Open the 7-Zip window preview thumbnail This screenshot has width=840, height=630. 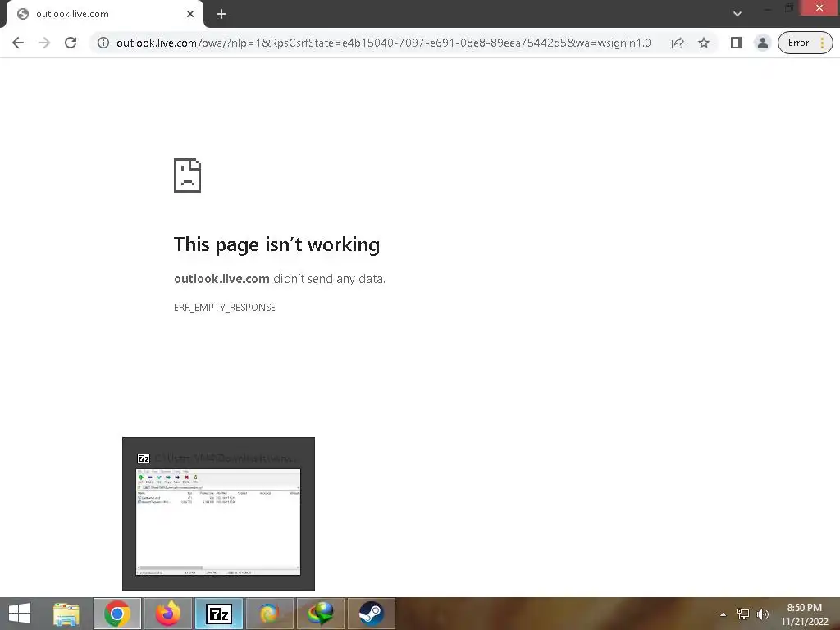[218, 514]
